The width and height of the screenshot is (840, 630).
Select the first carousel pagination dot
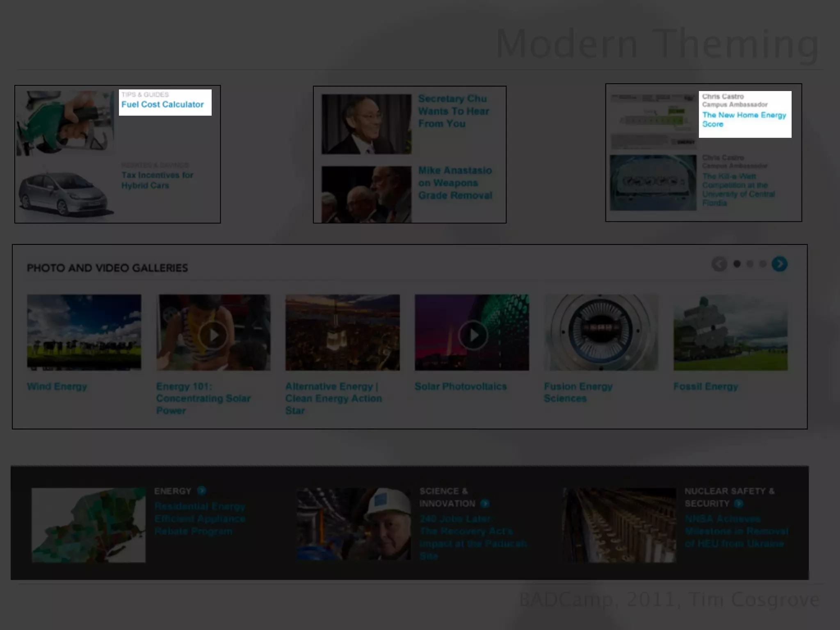point(737,264)
